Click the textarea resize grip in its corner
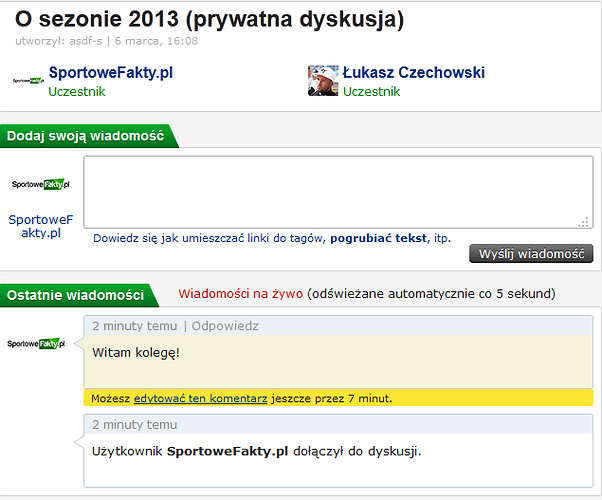Image resolution: width=602 pixels, height=500 pixels. pos(584,222)
